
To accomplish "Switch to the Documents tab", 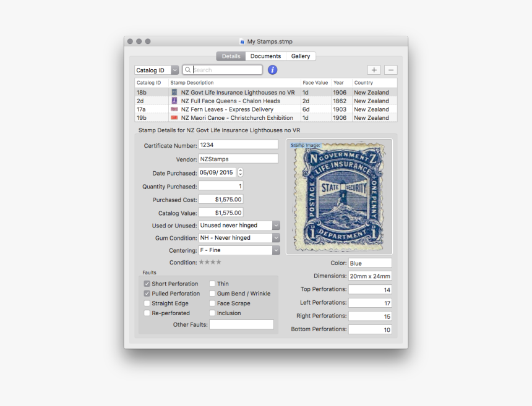I will [265, 56].
